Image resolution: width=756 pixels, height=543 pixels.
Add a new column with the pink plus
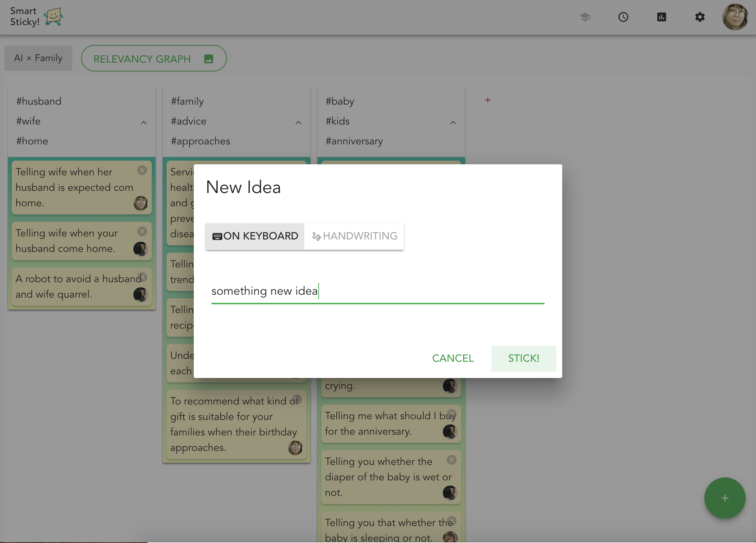click(x=488, y=100)
